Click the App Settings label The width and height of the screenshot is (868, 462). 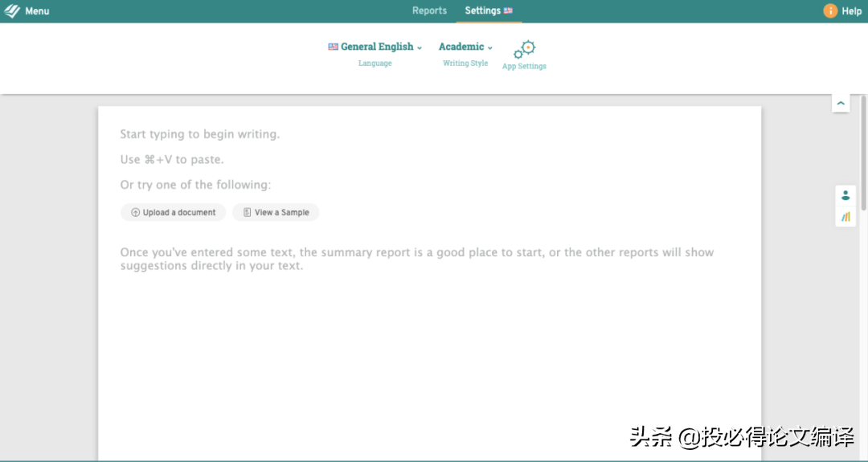pyautogui.click(x=524, y=66)
